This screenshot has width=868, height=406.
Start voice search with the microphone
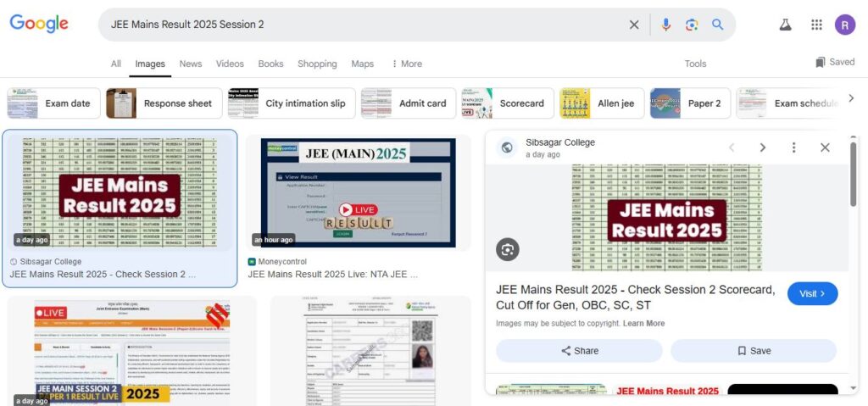pos(666,25)
